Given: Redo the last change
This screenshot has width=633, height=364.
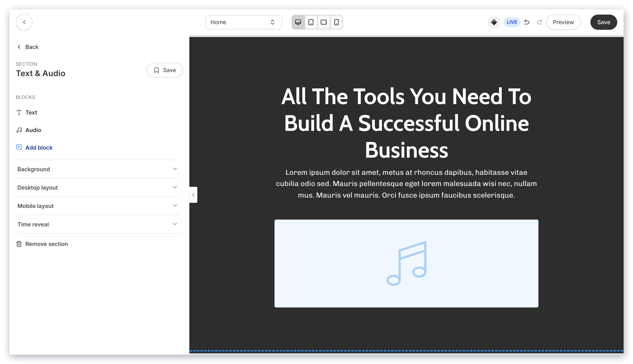Looking at the screenshot, I should tap(539, 22).
